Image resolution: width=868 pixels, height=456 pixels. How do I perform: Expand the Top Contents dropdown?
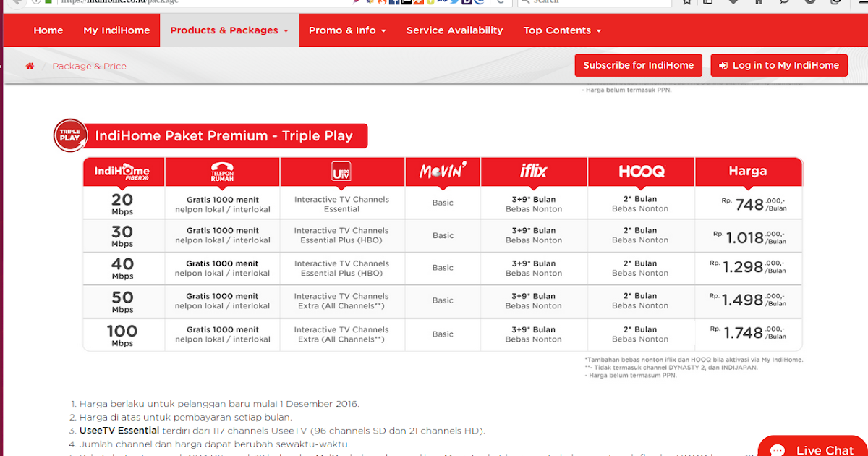(563, 30)
